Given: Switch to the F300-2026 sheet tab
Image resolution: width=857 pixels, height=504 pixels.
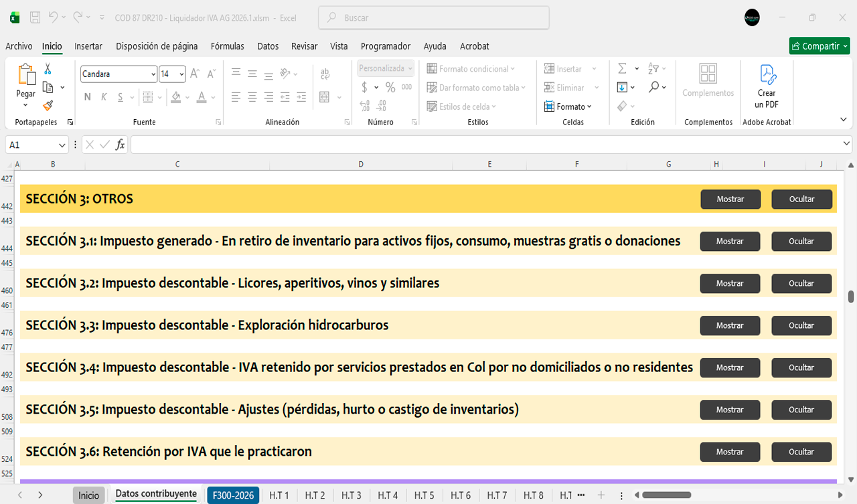Looking at the screenshot, I should pyautogui.click(x=233, y=495).
